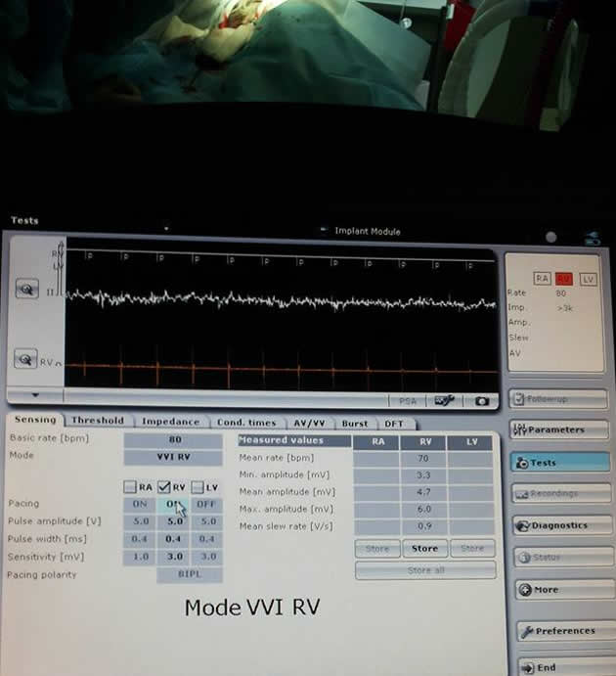Expand the ECG panel dropdown arrow

[35, 394]
